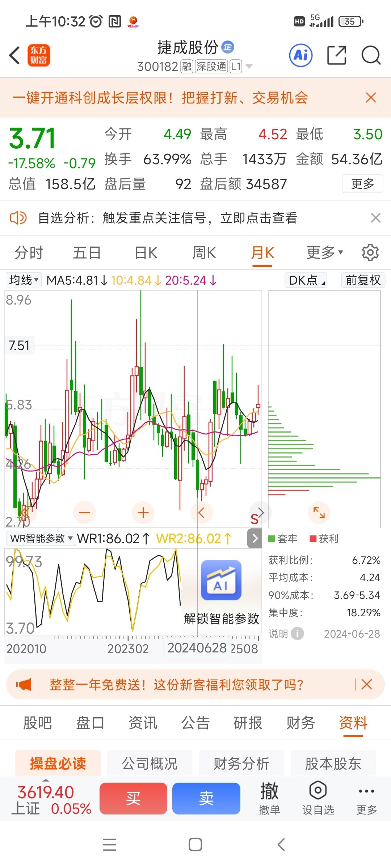Open 整整一年免费送 promo text

pyautogui.click(x=176, y=685)
